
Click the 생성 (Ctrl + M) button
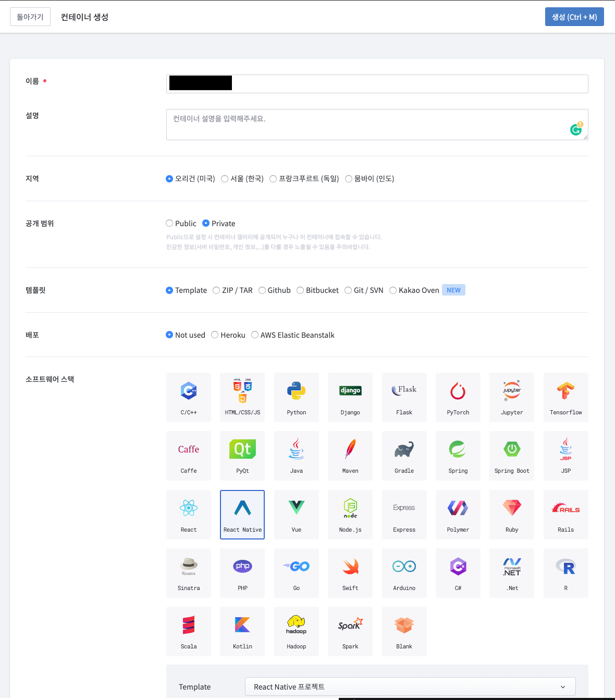574,17
